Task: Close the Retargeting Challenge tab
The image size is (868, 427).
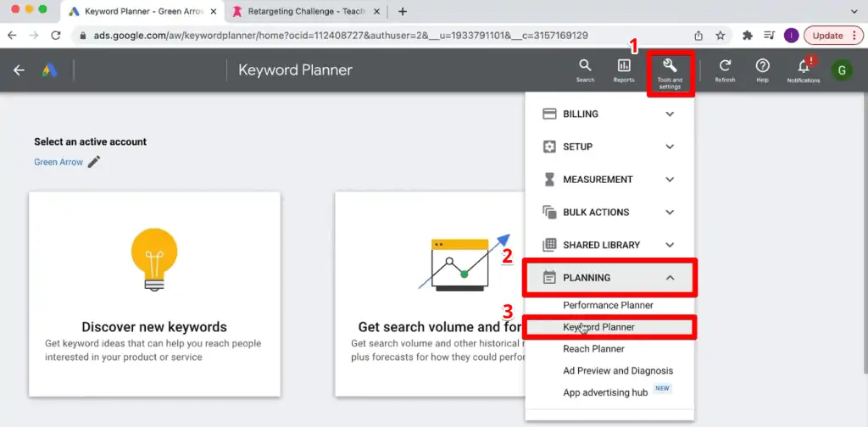Action: [376, 12]
